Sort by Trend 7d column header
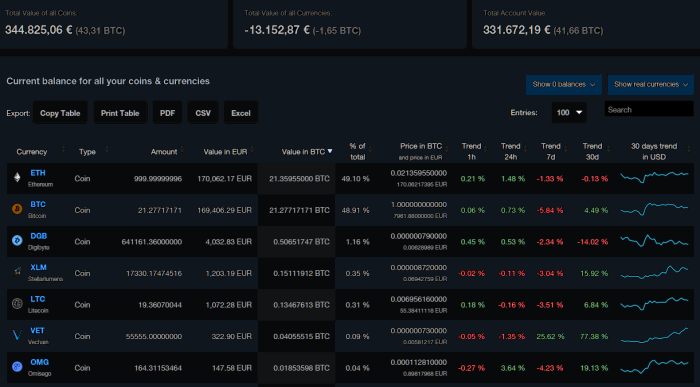 tap(551, 151)
